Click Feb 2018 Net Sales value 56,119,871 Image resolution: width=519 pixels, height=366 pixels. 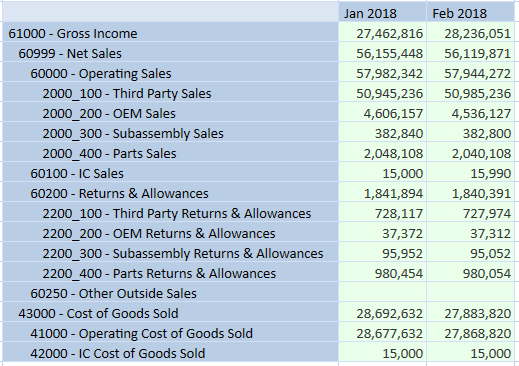pyautogui.click(x=471, y=52)
